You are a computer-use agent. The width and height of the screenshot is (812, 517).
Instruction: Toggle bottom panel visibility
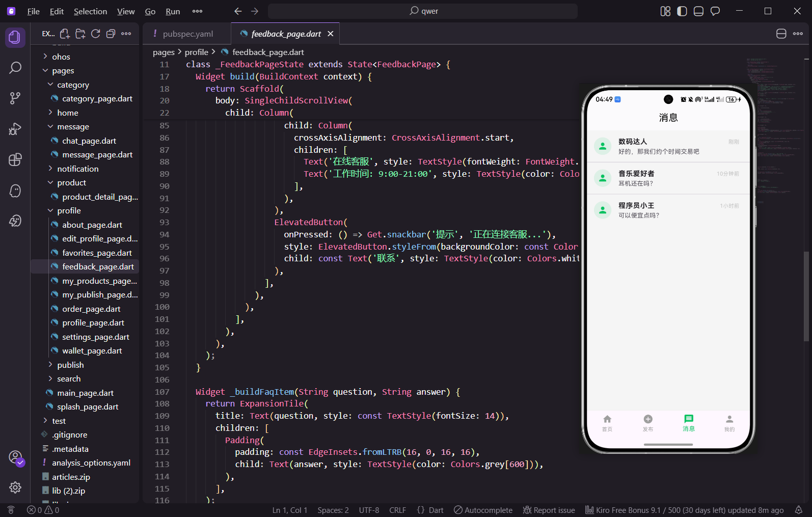tap(698, 11)
